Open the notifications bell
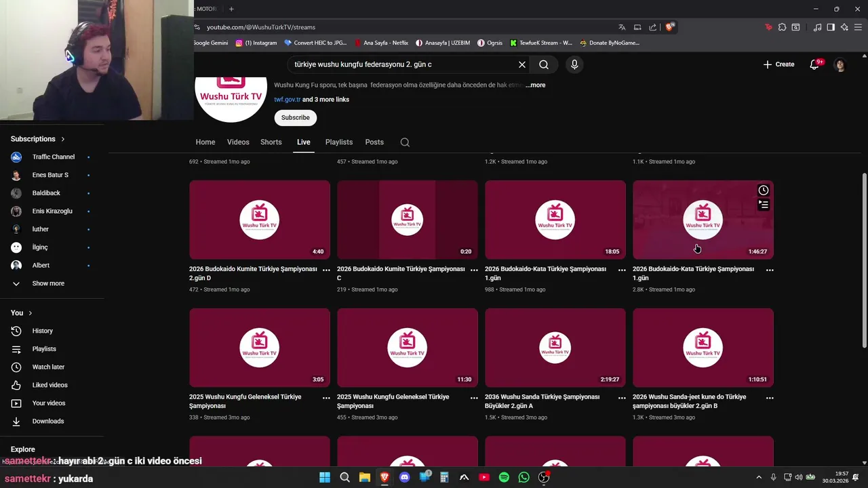 [x=815, y=64]
